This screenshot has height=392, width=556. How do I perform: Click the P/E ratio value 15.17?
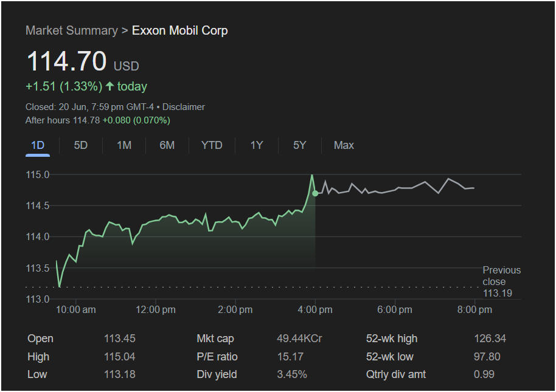point(290,357)
